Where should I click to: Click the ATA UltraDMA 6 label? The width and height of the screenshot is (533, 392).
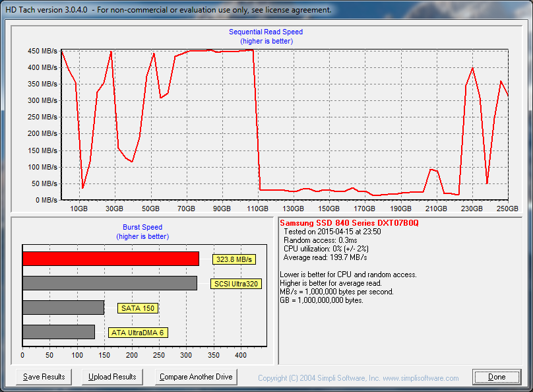click(x=138, y=333)
